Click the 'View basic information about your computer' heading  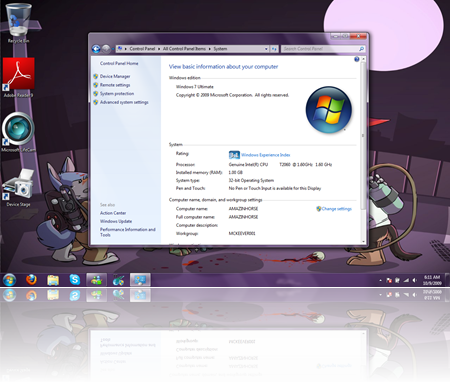pyautogui.click(x=223, y=67)
